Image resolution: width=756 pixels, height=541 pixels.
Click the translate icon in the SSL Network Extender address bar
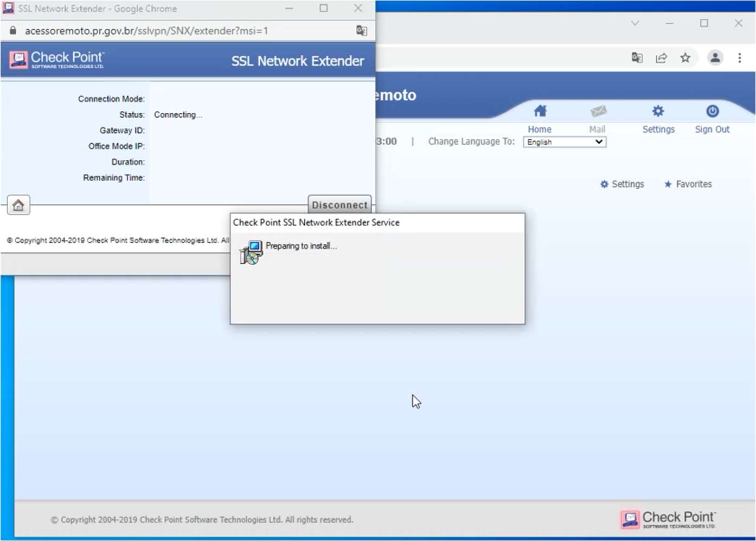tap(362, 30)
